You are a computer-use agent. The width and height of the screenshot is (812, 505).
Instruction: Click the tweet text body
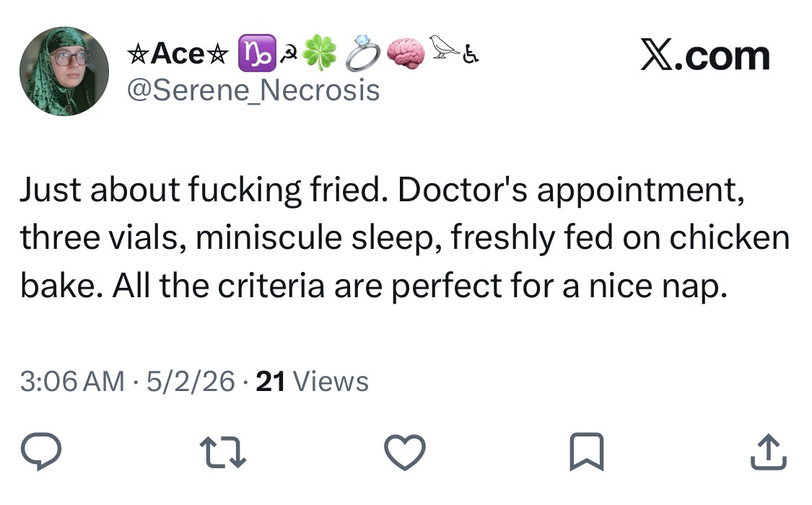pyautogui.click(x=405, y=238)
